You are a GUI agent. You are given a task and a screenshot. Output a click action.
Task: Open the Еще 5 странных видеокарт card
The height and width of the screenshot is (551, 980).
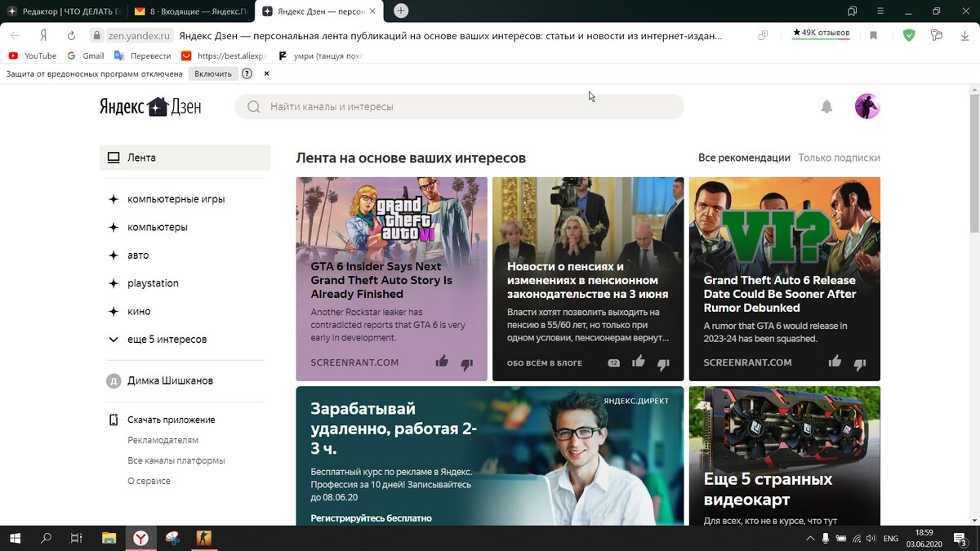point(785,455)
